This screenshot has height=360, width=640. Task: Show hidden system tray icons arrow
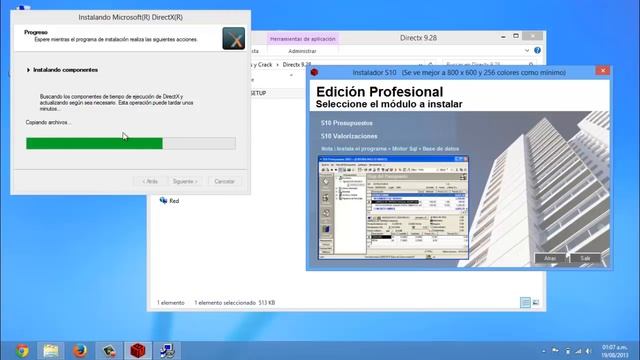544,351
